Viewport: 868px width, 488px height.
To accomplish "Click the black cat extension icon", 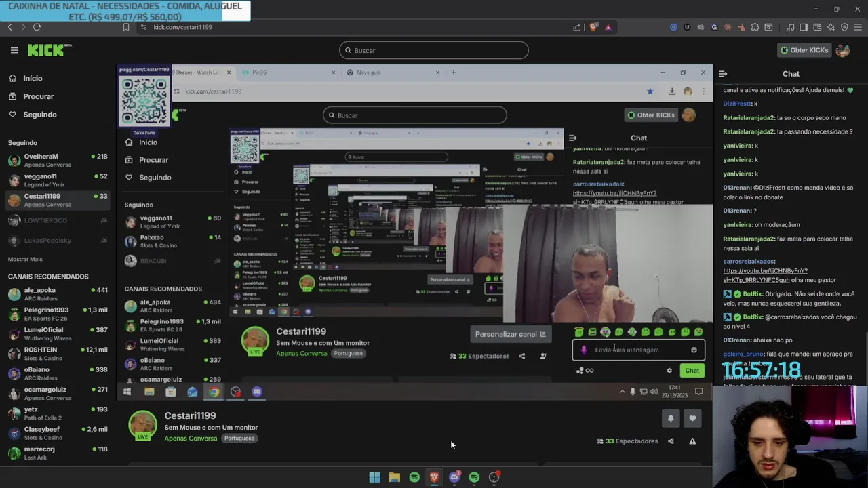I will click(x=687, y=27).
